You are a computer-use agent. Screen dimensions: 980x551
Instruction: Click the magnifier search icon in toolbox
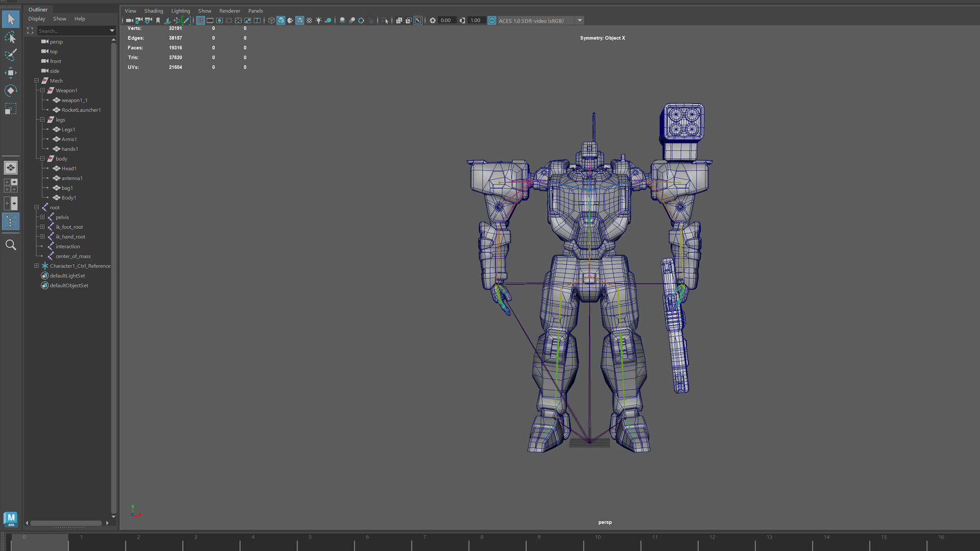click(11, 245)
